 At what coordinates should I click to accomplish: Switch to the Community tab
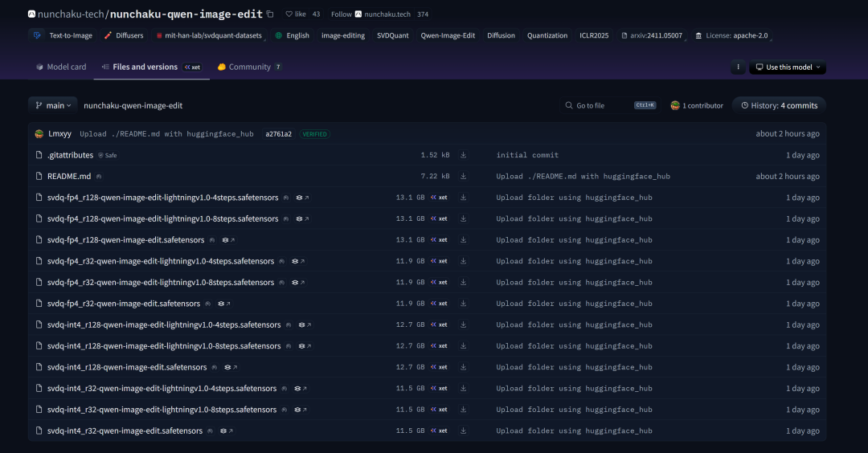coord(249,67)
